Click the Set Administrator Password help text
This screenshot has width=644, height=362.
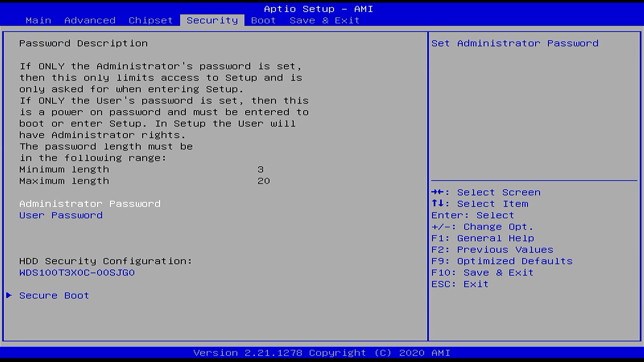tap(515, 43)
